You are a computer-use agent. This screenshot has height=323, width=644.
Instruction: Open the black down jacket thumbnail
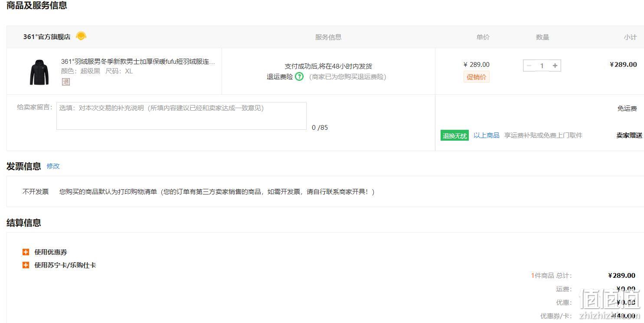(x=39, y=72)
